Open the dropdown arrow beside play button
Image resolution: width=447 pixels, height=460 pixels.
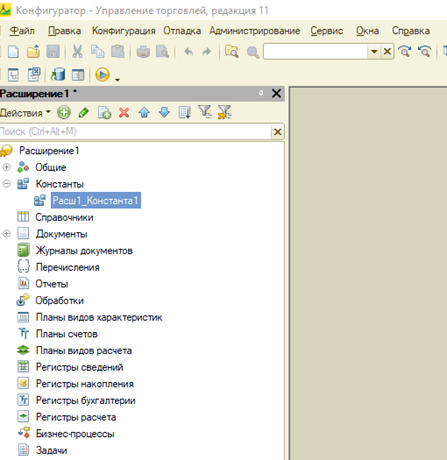click(117, 79)
